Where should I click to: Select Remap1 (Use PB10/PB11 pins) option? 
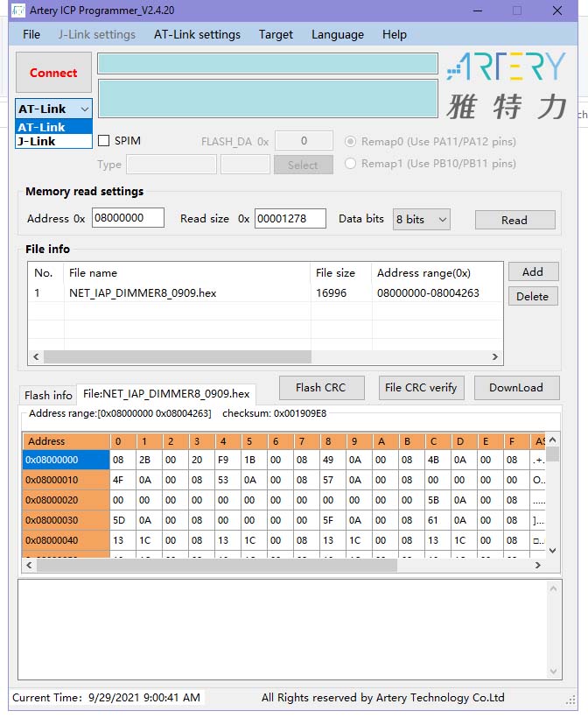click(x=351, y=164)
